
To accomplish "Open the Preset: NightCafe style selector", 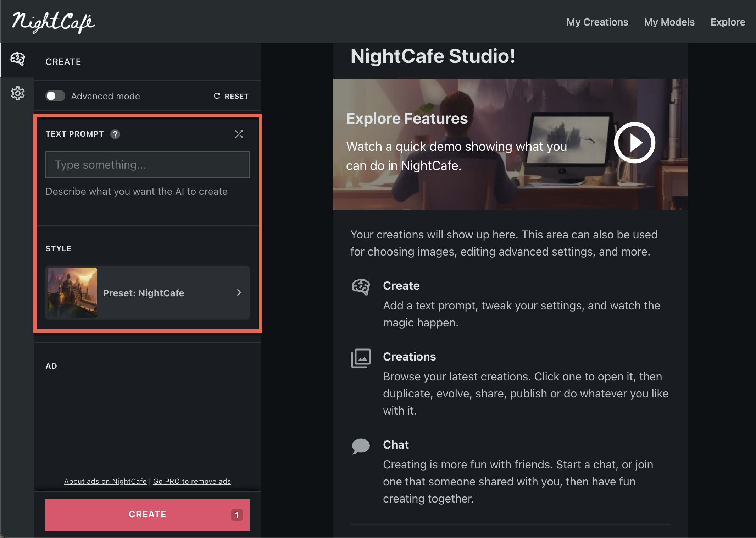I will [x=147, y=293].
